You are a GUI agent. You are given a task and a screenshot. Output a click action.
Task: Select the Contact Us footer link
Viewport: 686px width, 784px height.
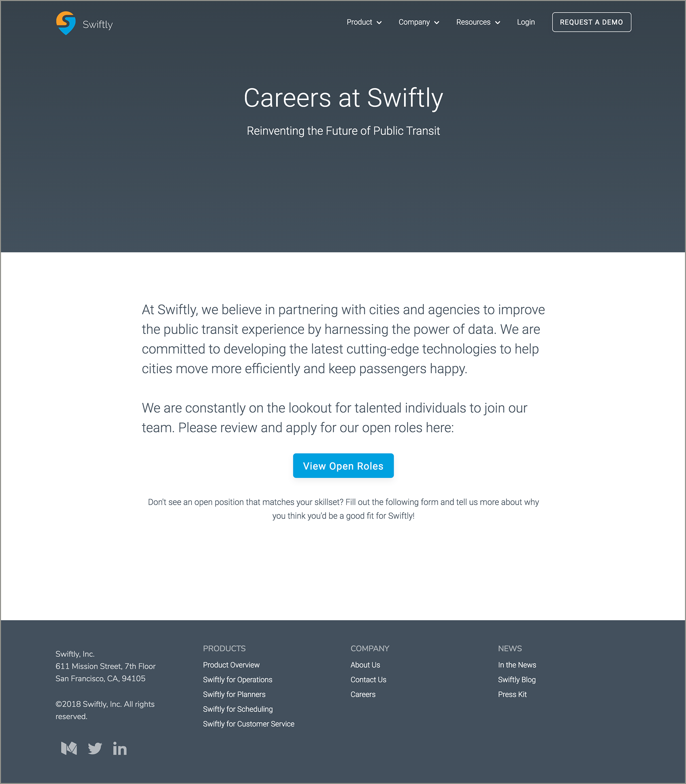point(368,680)
